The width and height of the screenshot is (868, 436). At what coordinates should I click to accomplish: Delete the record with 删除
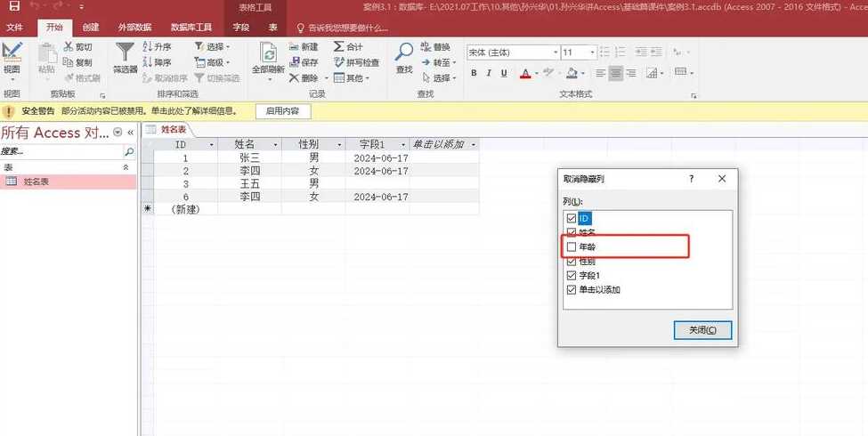click(304, 78)
